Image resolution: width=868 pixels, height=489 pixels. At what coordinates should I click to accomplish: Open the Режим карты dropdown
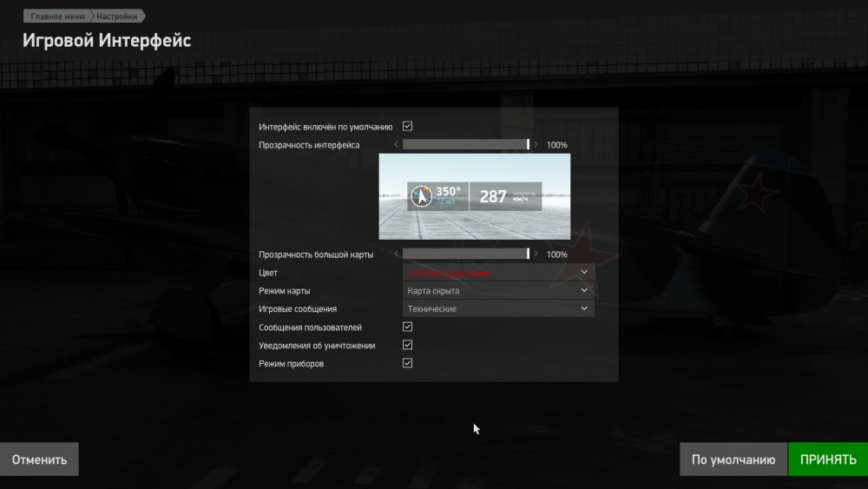click(x=498, y=291)
